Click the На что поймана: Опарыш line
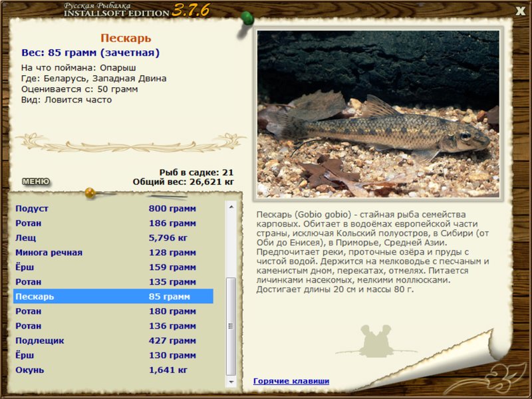Image resolution: width=532 pixels, height=399 pixels. (x=78, y=68)
